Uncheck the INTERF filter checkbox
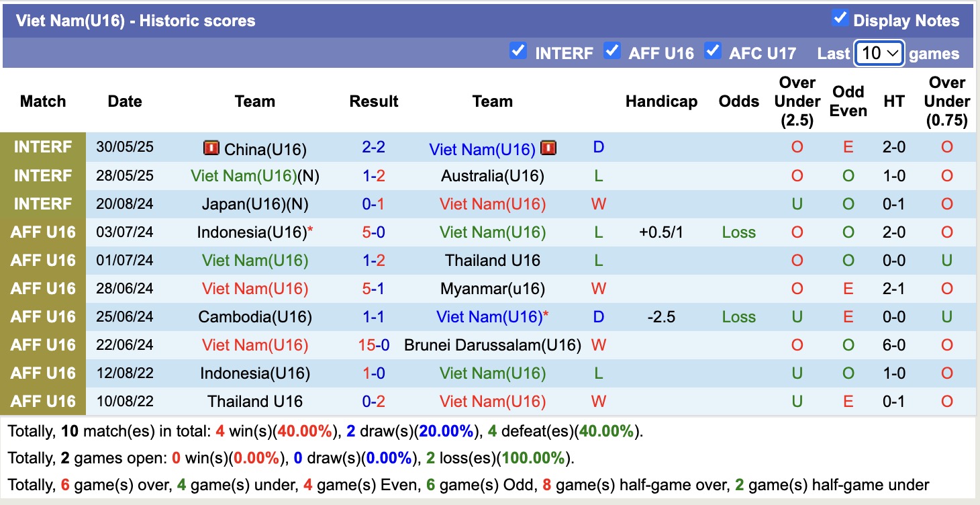Screen dimensions: 980x505 [518, 51]
